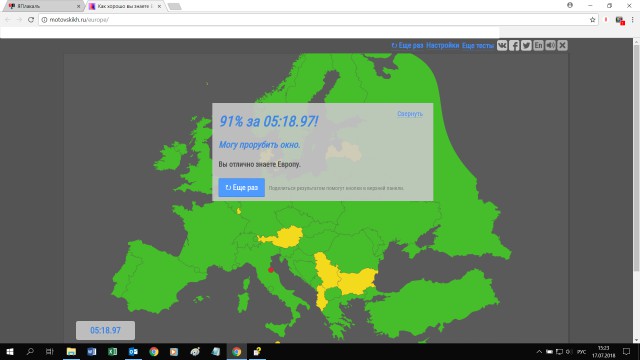Screen dimensions: 640x360
Task: Open Windows Start menu
Action: click(x=10, y=351)
